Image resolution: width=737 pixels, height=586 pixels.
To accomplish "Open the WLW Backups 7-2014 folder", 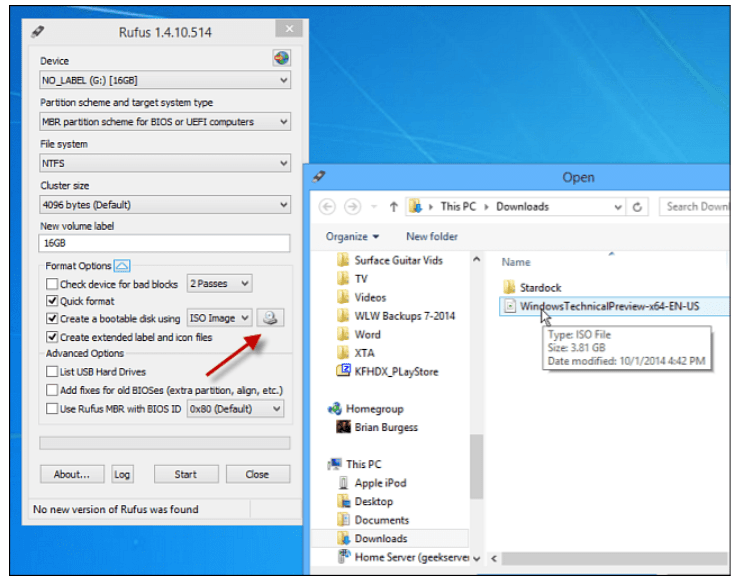I will pos(396,316).
